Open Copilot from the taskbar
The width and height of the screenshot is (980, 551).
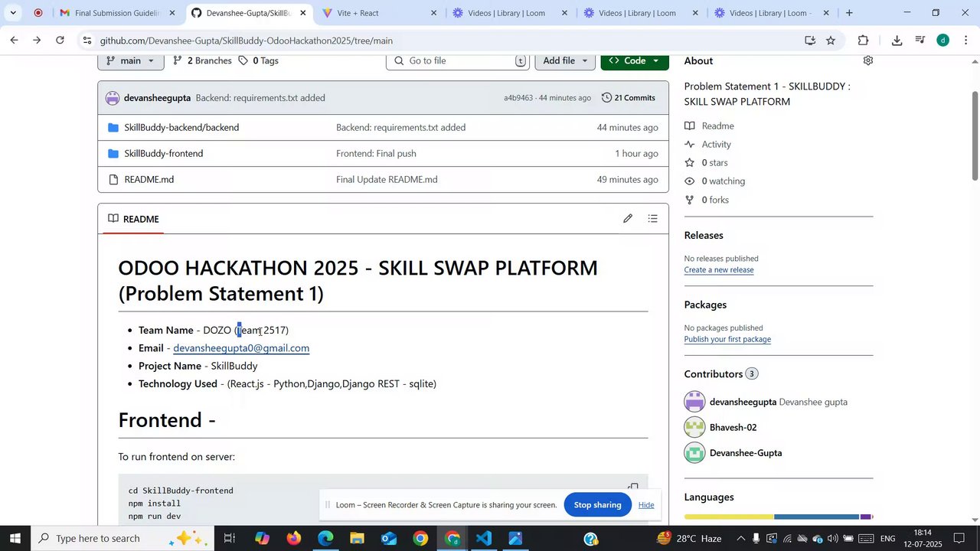(x=263, y=539)
